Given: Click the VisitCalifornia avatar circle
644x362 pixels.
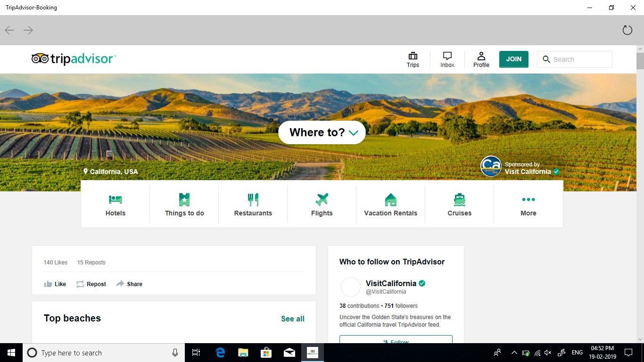Looking at the screenshot, I should point(350,287).
